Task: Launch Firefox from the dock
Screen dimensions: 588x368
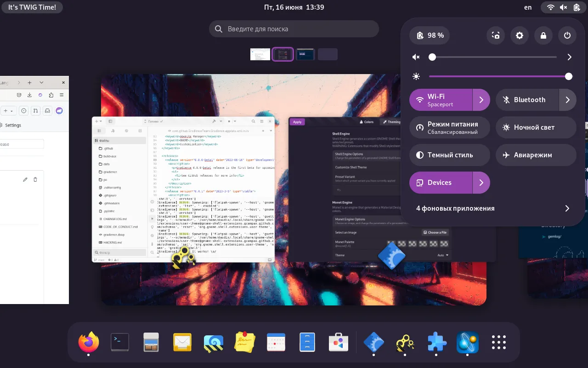Action: [89, 343]
